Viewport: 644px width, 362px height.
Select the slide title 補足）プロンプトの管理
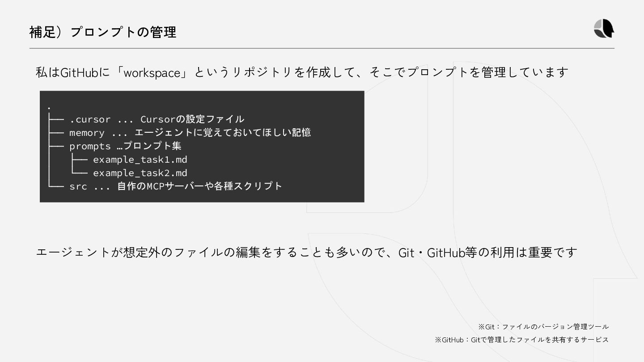coord(103,32)
